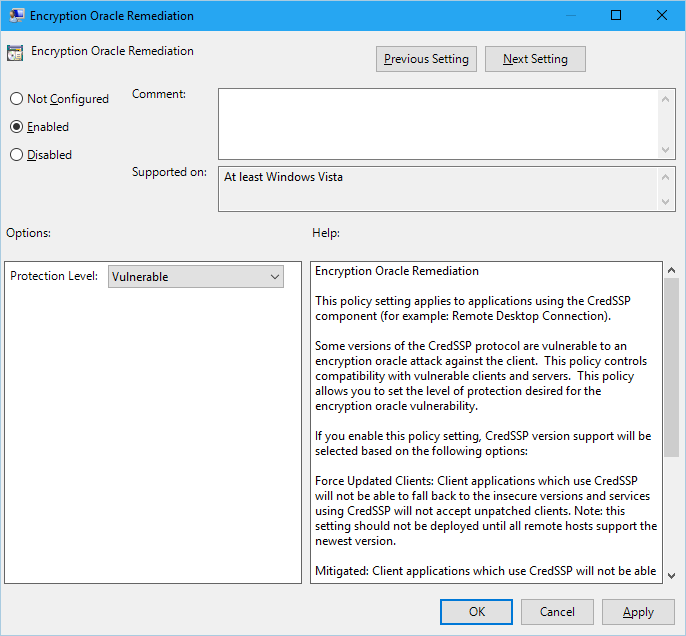
Task: Click the Supported on scroll down arrow
Action: click(665, 202)
